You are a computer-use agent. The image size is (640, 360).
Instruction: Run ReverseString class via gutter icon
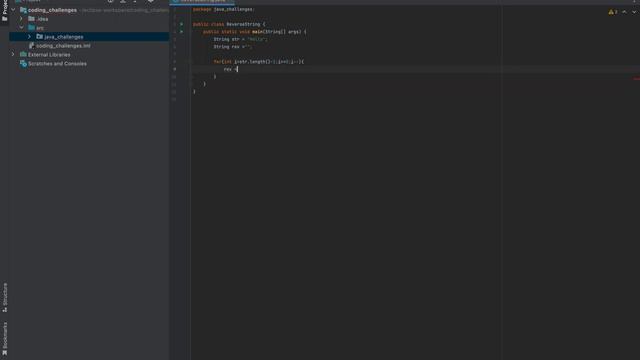pos(182,24)
